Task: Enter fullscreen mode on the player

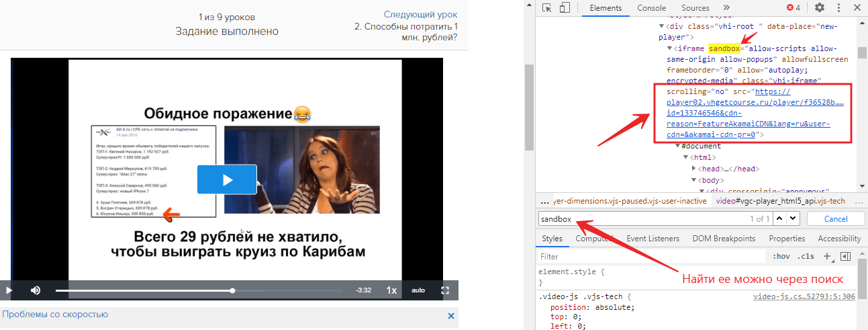Action: (444, 290)
